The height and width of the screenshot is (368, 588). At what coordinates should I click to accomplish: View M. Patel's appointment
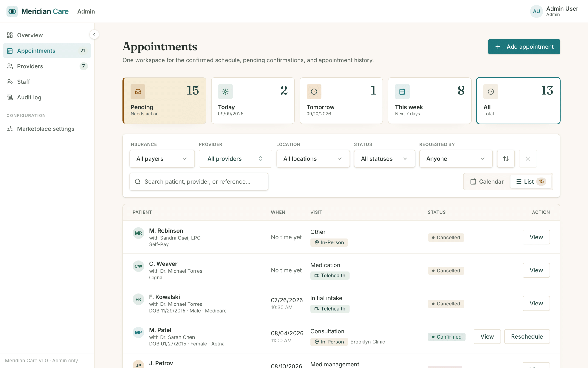(x=487, y=336)
